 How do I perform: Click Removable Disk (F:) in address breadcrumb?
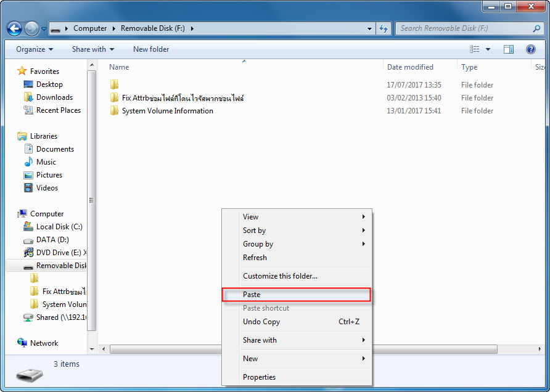(x=153, y=28)
